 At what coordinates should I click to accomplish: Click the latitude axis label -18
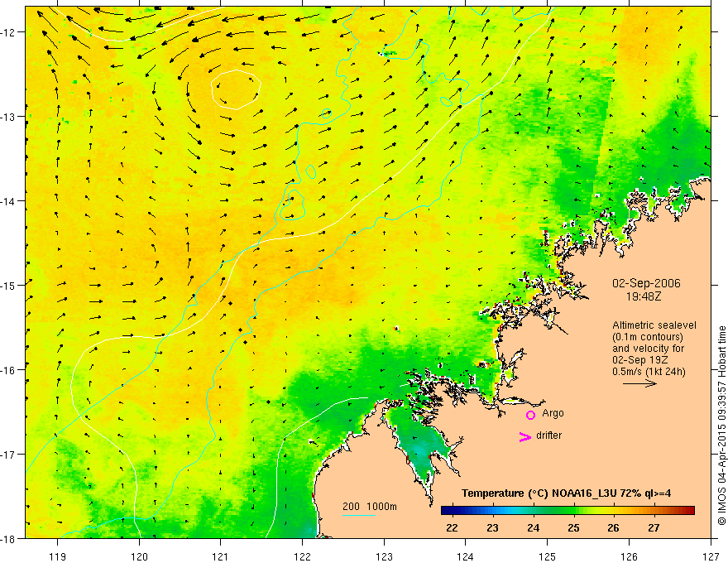(9, 538)
